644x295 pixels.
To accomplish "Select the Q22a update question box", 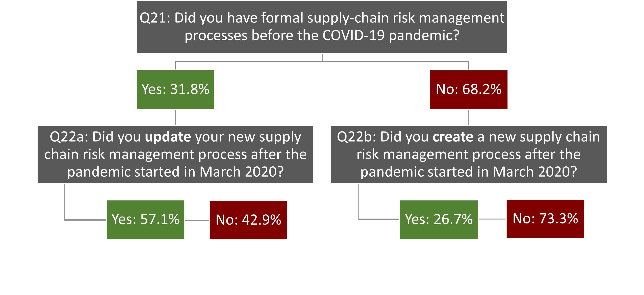I will coord(175,155).
